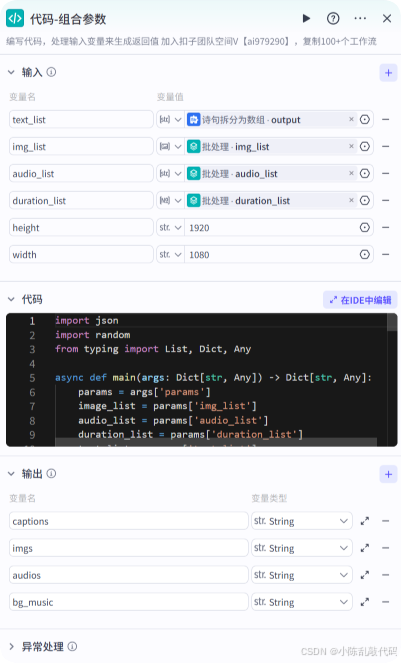Add a new output variable
This screenshot has width=401, height=663.
[388, 474]
